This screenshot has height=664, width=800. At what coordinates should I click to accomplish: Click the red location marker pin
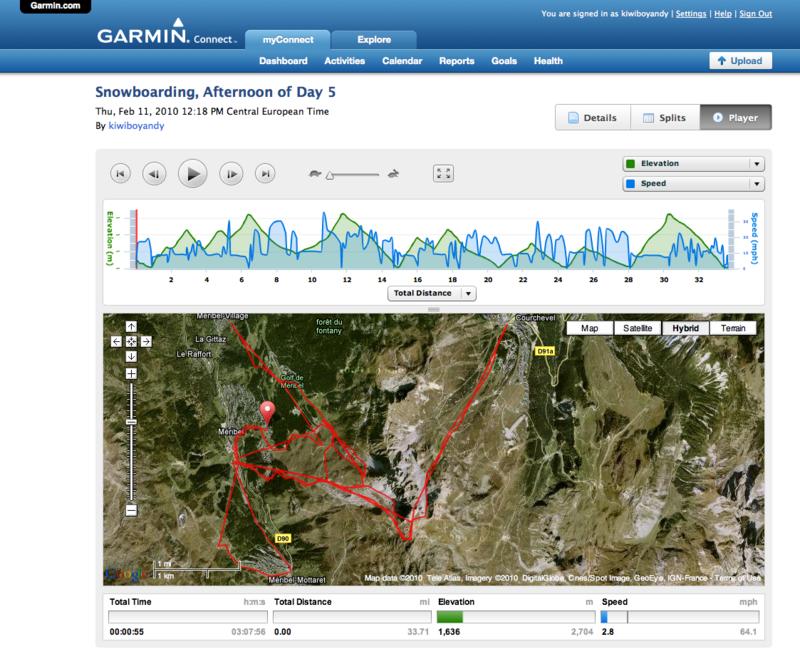pos(267,411)
